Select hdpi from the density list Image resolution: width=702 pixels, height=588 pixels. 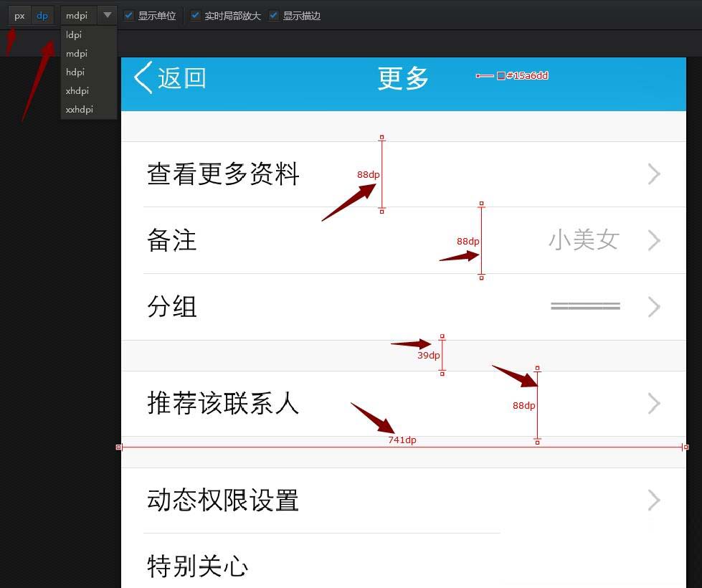pyautogui.click(x=75, y=72)
